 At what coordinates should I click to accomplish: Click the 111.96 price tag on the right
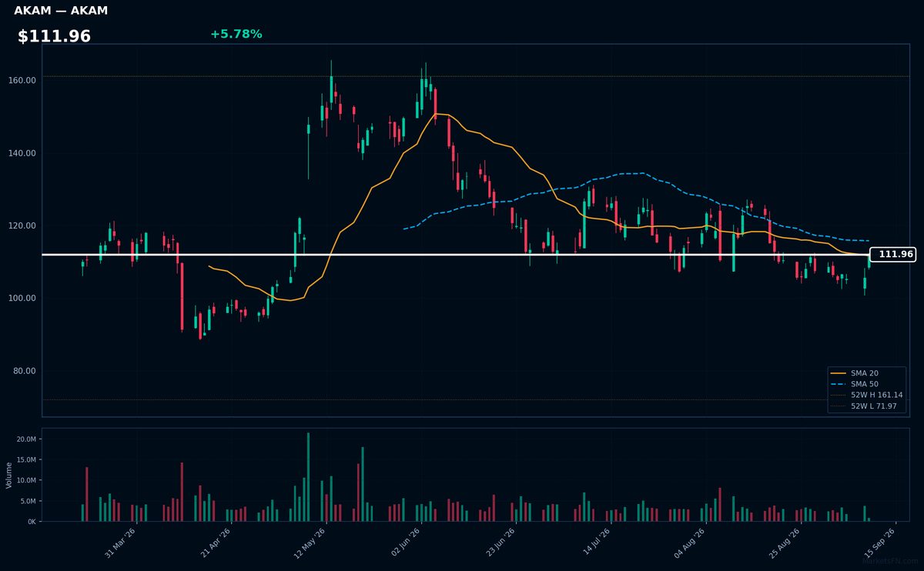(x=892, y=254)
